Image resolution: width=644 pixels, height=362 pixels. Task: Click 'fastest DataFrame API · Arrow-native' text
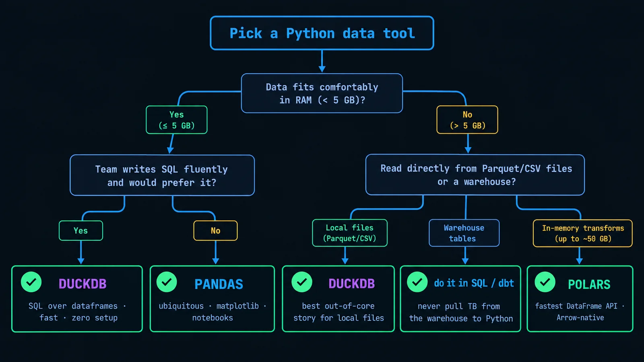pos(580,312)
